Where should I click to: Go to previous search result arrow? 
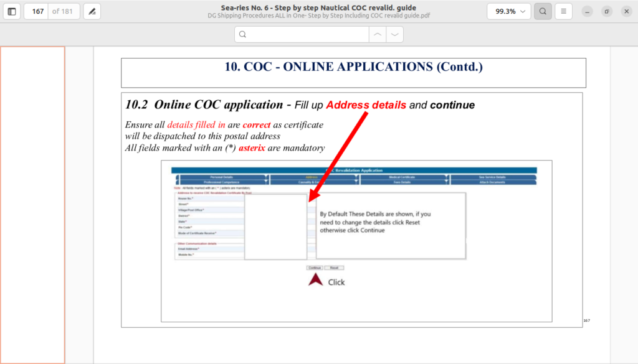377,35
